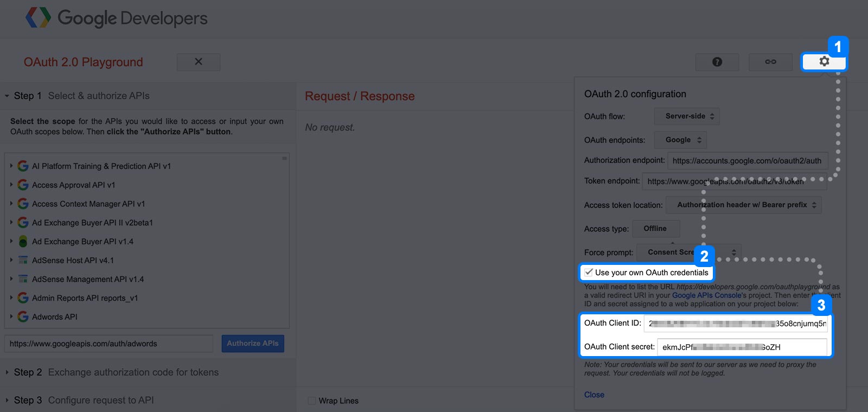Expand AdSense Host API v4.1

[x=11, y=261]
